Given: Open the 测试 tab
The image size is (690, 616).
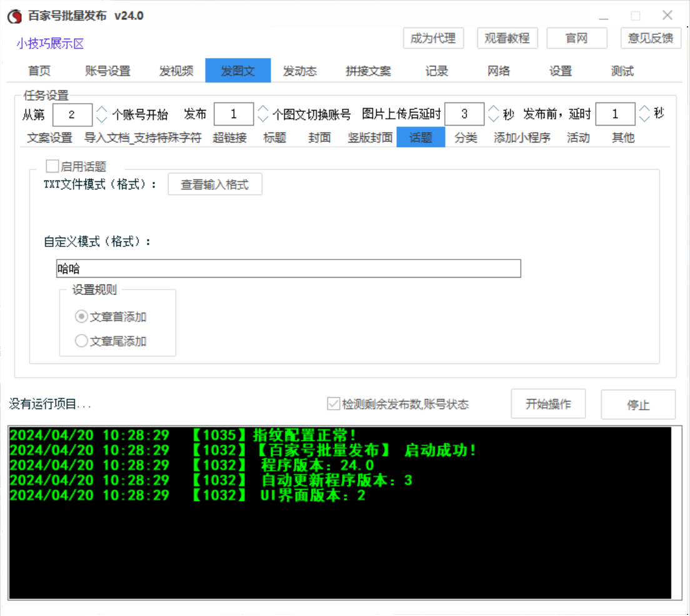Looking at the screenshot, I should click(x=622, y=71).
